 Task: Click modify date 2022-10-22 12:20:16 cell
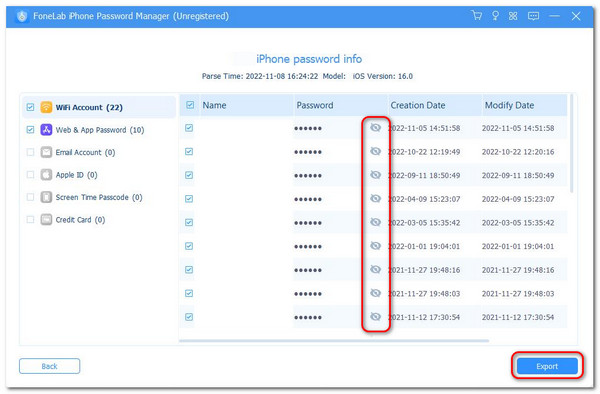(x=518, y=152)
